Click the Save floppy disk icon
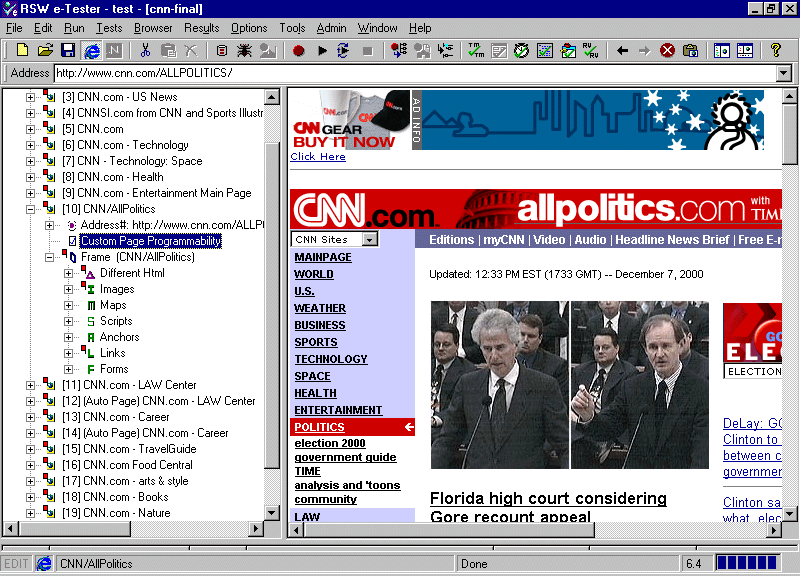Image resolution: width=800 pixels, height=576 pixels. [x=68, y=50]
